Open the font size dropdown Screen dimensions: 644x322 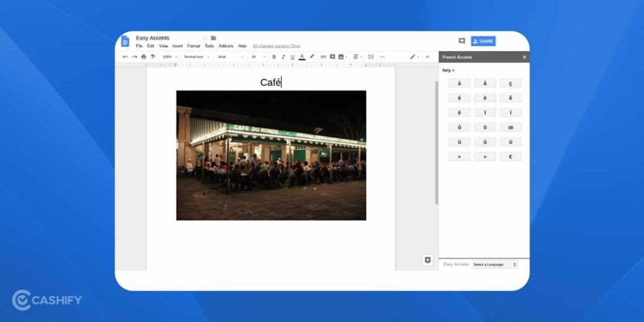coord(258,57)
